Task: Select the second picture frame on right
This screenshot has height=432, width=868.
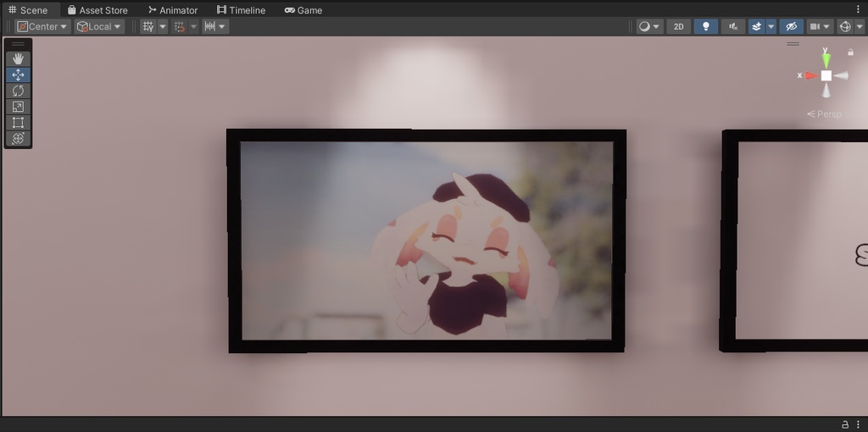Action: pyautogui.click(x=793, y=241)
